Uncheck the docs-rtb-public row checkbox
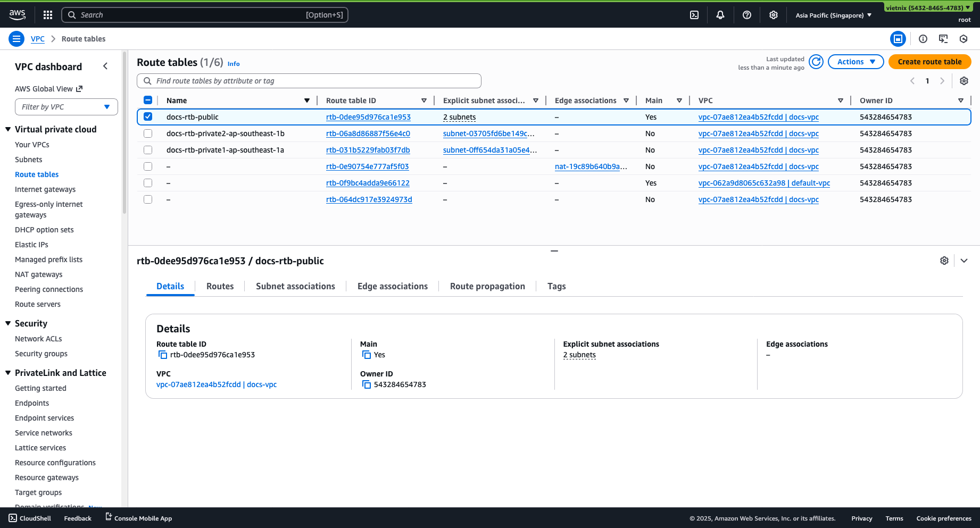The image size is (980, 528). tap(148, 117)
